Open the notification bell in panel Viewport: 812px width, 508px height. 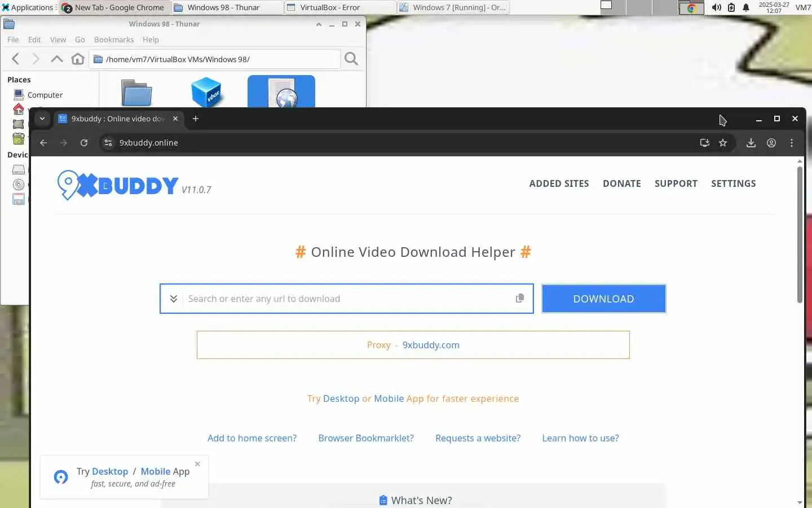pos(746,7)
